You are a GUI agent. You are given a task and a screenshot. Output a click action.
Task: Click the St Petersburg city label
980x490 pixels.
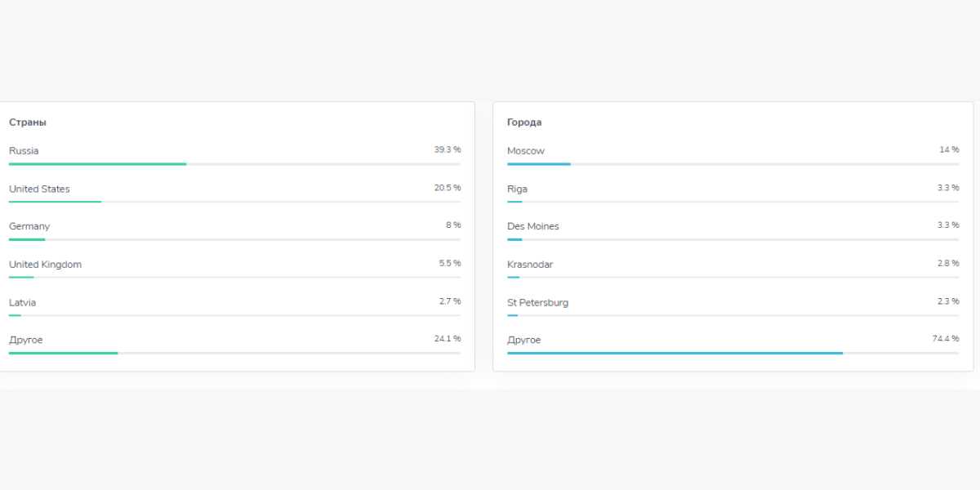(537, 302)
